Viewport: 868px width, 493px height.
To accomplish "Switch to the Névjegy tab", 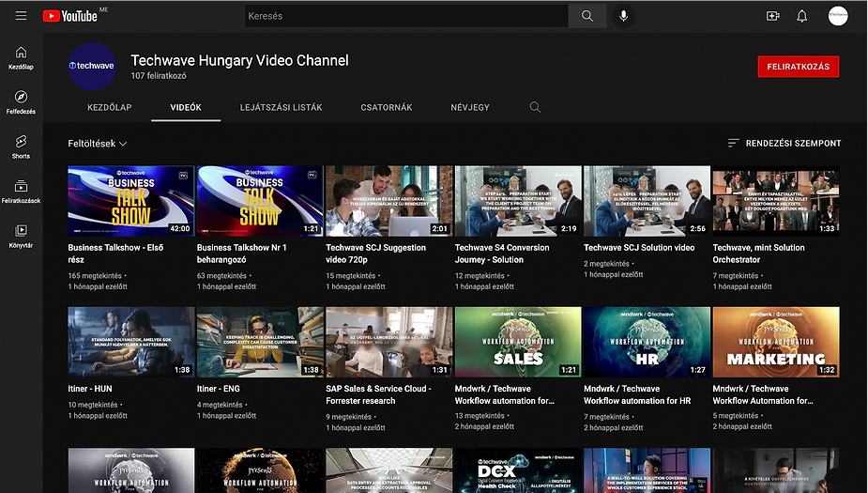I will [469, 107].
